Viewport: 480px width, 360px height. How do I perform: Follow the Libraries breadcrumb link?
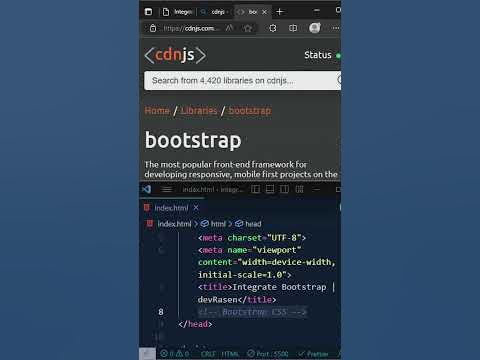tap(199, 110)
